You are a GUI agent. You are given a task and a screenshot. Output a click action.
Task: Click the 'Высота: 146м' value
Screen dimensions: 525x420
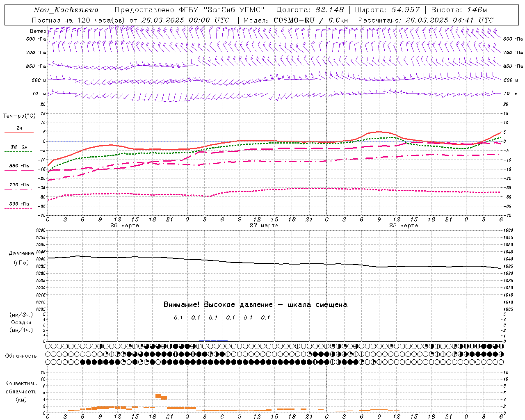pyautogui.click(x=459, y=10)
